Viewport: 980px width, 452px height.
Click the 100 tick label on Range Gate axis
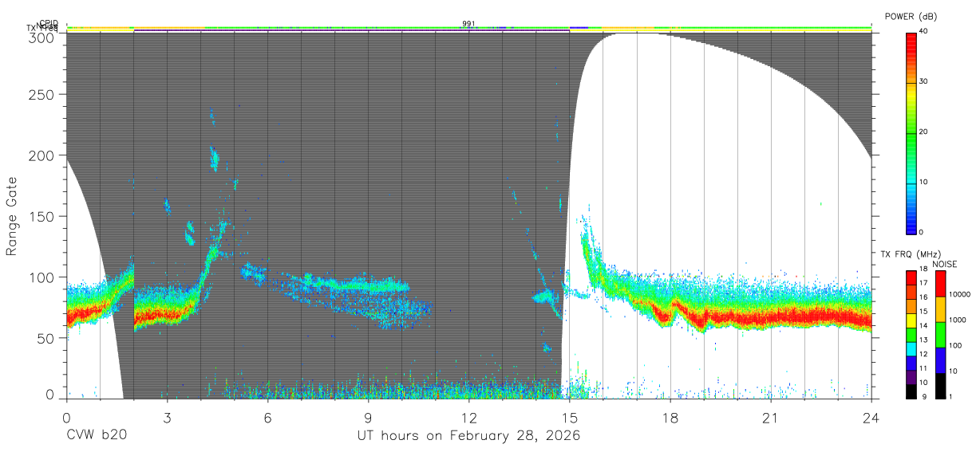(x=41, y=277)
